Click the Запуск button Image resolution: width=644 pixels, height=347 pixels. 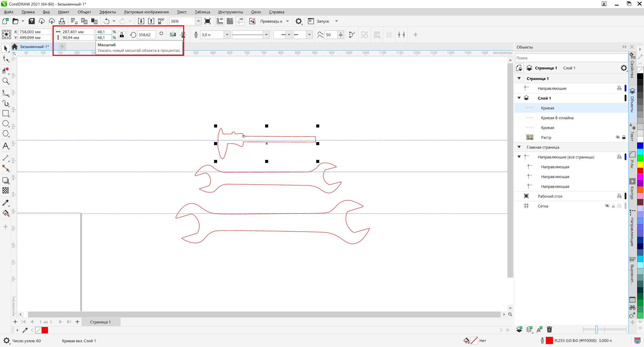[x=323, y=21]
